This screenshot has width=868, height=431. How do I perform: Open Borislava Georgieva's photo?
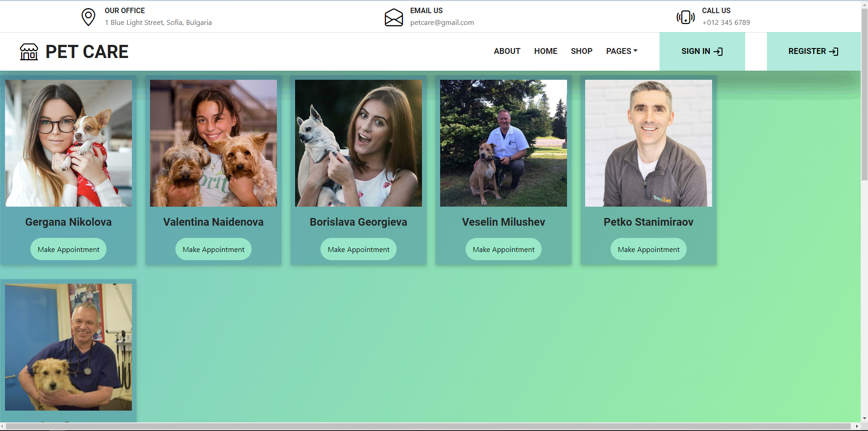point(359,143)
